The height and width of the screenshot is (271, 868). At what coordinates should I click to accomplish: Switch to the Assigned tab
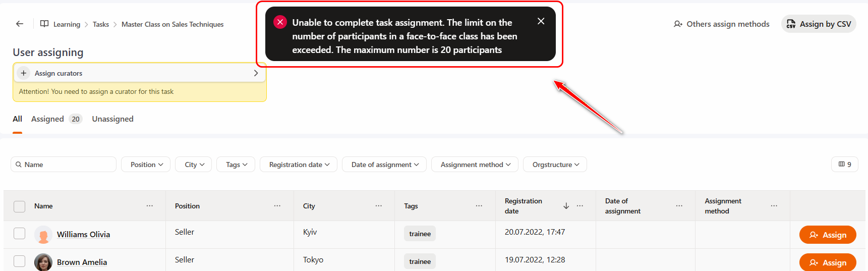tap(48, 119)
